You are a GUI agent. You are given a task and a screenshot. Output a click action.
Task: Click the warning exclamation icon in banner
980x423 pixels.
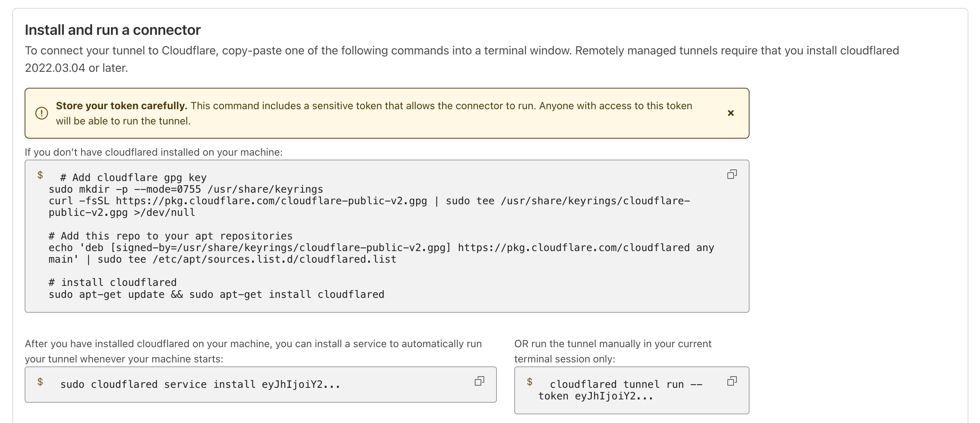tap(41, 113)
